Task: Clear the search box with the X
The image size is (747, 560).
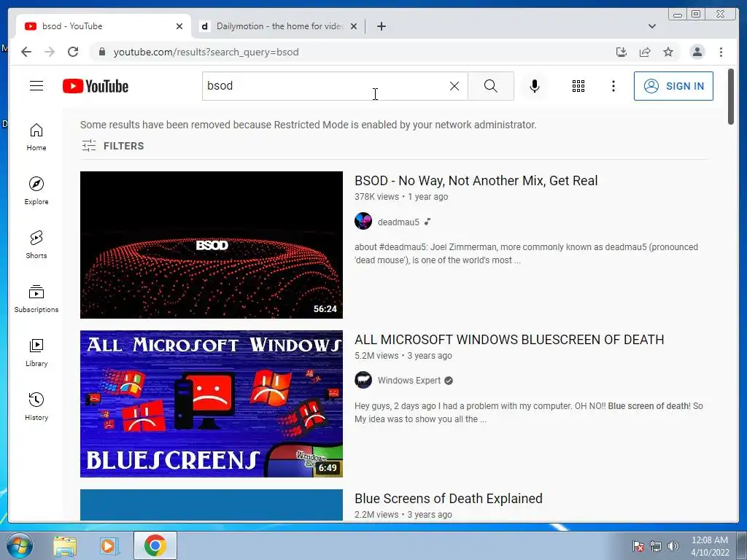Action: (454, 86)
